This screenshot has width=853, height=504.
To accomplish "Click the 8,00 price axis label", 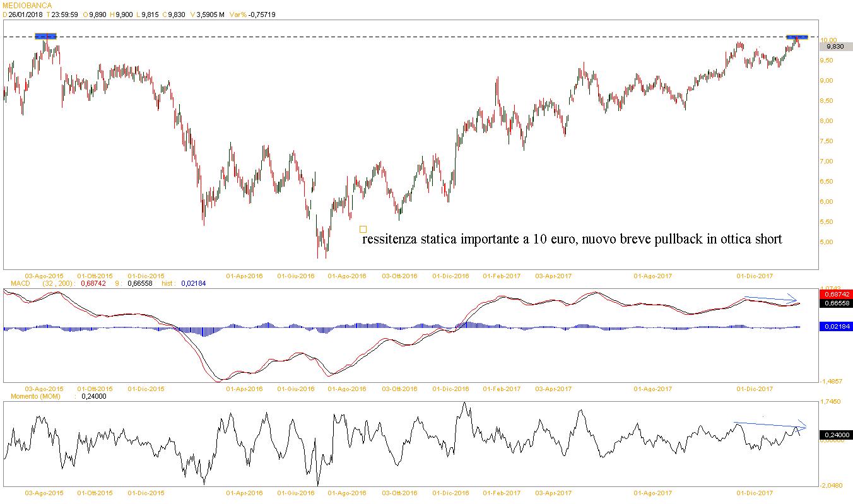I will point(828,121).
